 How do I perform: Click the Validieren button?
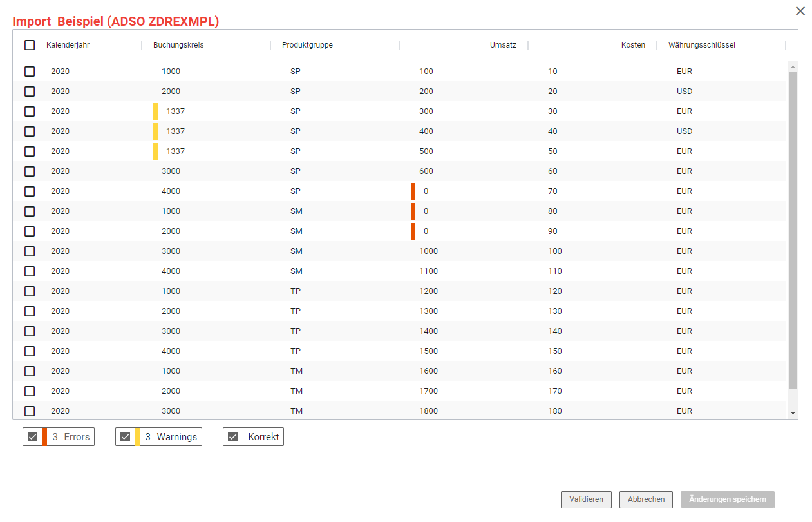(x=586, y=499)
